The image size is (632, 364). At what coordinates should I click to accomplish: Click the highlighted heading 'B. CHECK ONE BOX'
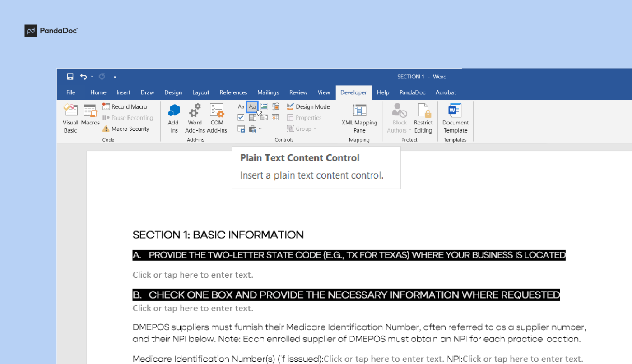click(x=346, y=295)
